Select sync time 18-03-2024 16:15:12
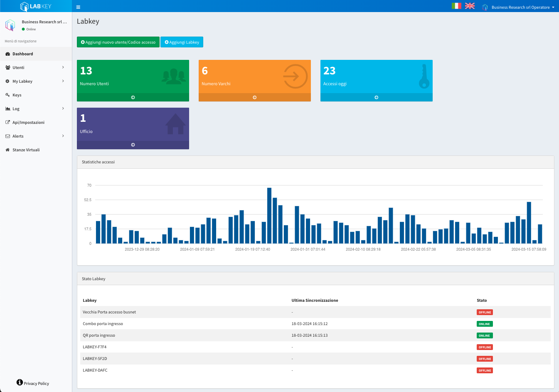This screenshot has height=392, width=559. click(310, 324)
